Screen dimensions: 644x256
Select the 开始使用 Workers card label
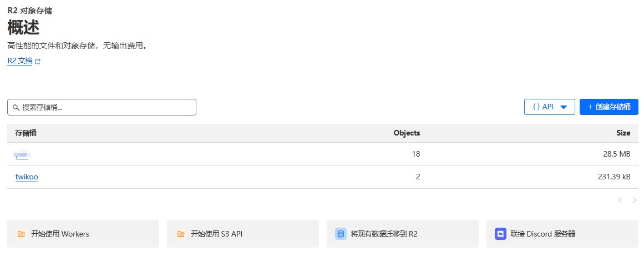tap(60, 234)
